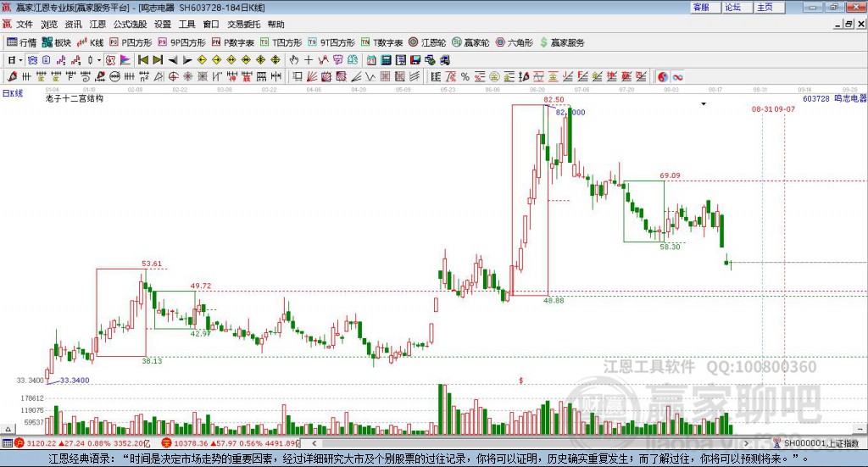
Task: Click small black triangle marker above chart
Action: click(x=704, y=104)
